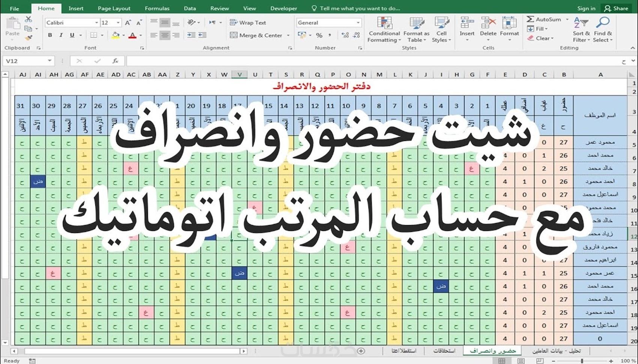638x364 pixels.
Task: Toggle Center horizontal alignment
Action: [165, 35]
